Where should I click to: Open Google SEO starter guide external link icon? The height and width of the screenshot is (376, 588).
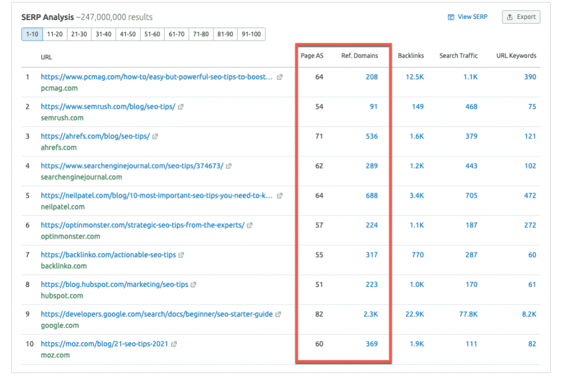277,314
